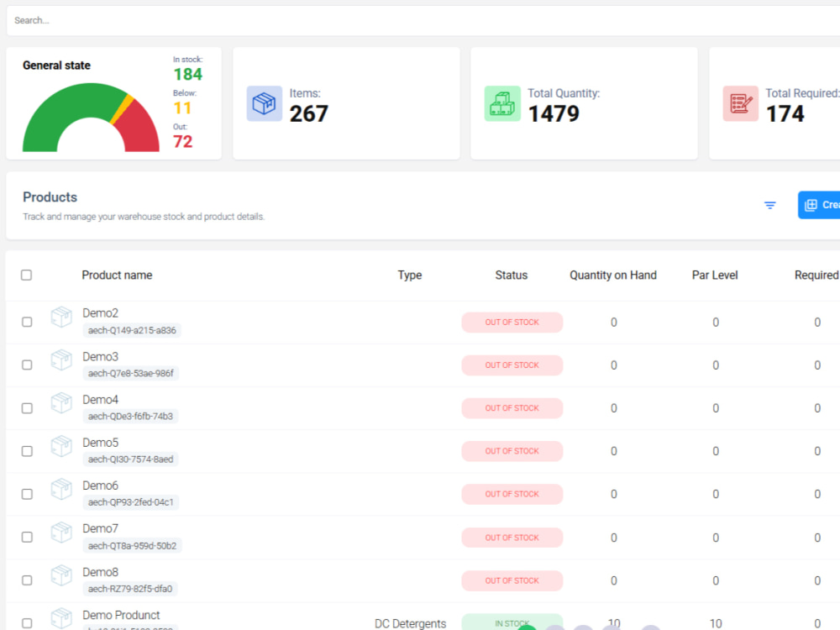
Task: Click the Below value 11
Action: point(182,108)
